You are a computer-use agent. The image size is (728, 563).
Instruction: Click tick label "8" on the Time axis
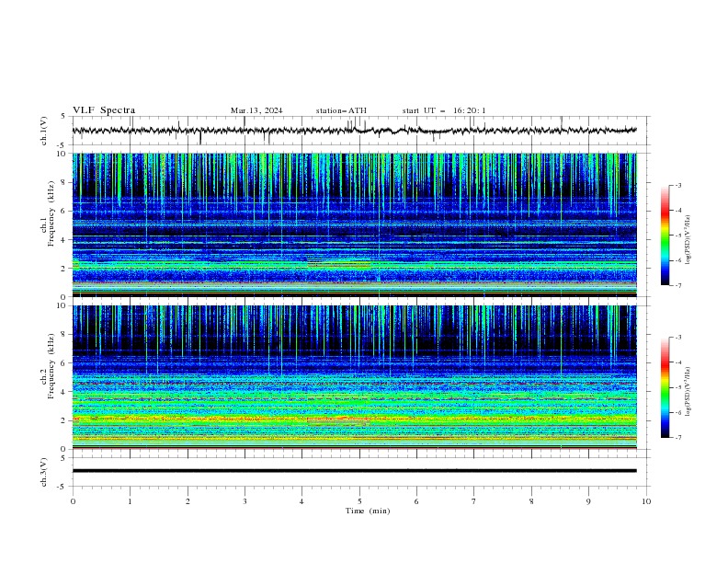click(x=531, y=501)
